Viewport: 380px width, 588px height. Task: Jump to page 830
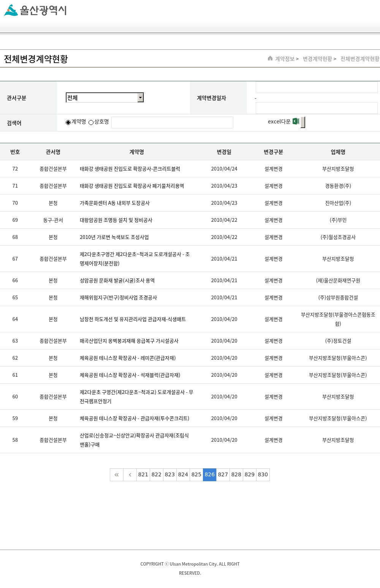click(x=263, y=475)
